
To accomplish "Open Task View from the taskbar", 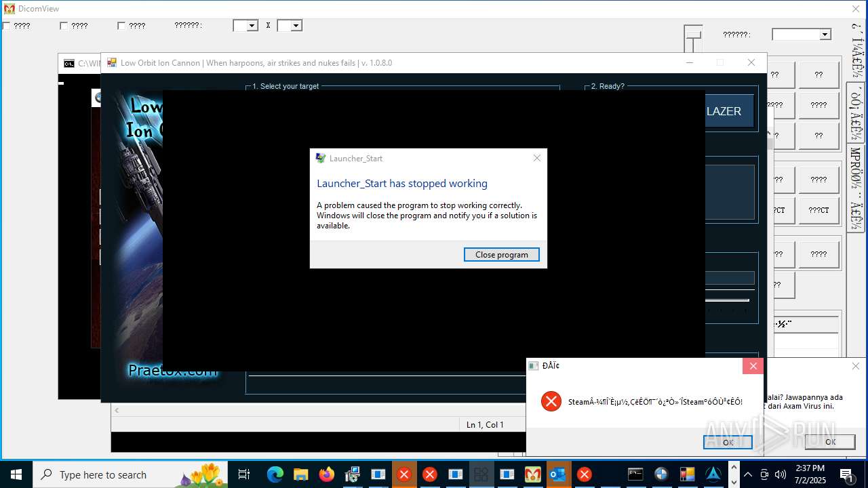I will tap(244, 474).
